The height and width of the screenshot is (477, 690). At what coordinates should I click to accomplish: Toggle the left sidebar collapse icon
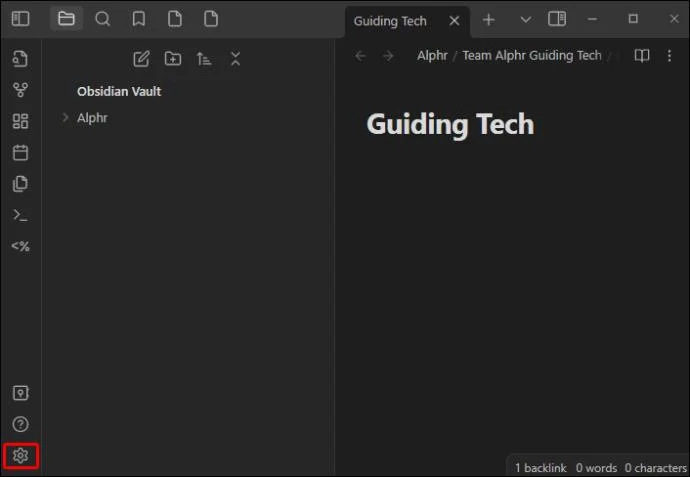pyautogui.click(x=20, y=19)
